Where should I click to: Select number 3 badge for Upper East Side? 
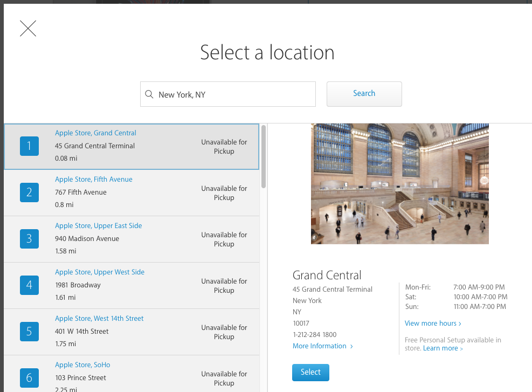29,239
